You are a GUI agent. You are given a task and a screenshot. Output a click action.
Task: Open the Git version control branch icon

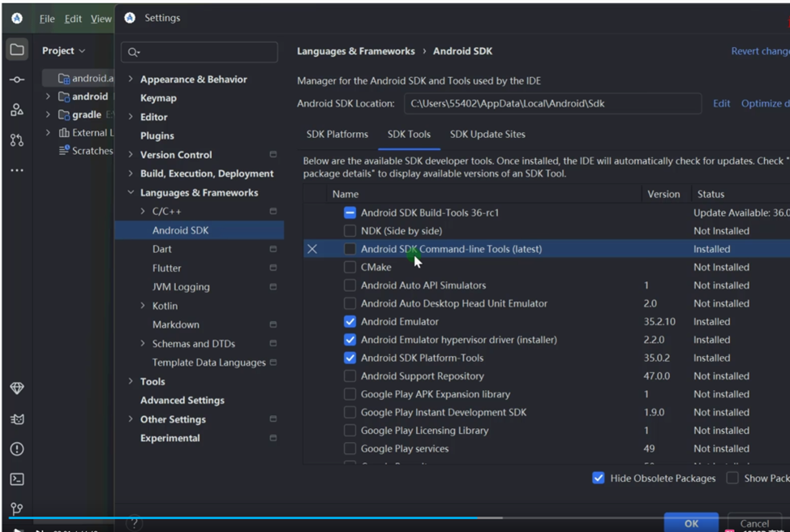click(x=17, y=508)
